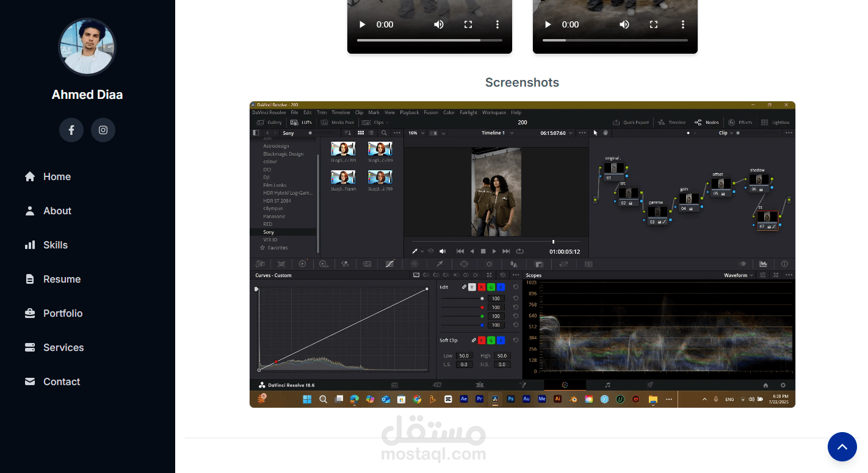The width and height of the screenshot is (868, 473).
Task: Select the Sony LUT folder
Action: pyautogui.click(x=283, y=232)
